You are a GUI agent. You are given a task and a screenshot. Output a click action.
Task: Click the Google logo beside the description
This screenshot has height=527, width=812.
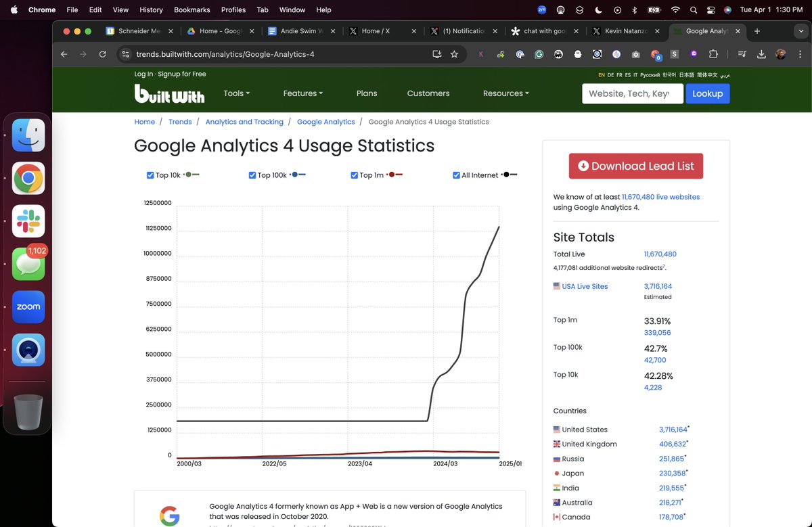169,516
